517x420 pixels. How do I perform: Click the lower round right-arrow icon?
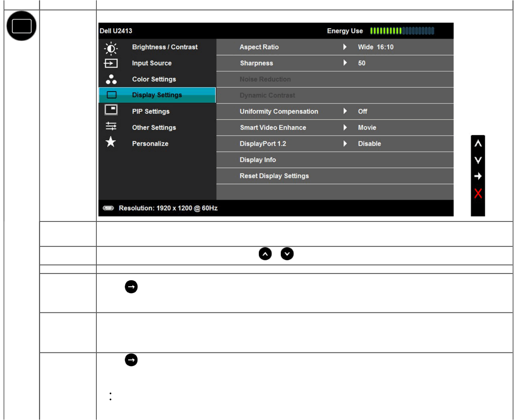pyautogui.click(x=131, y=360)
